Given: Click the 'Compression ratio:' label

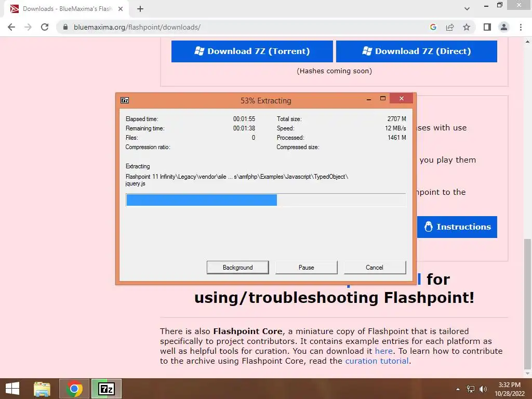Looking at the screenshot, I should pos(148,147).
